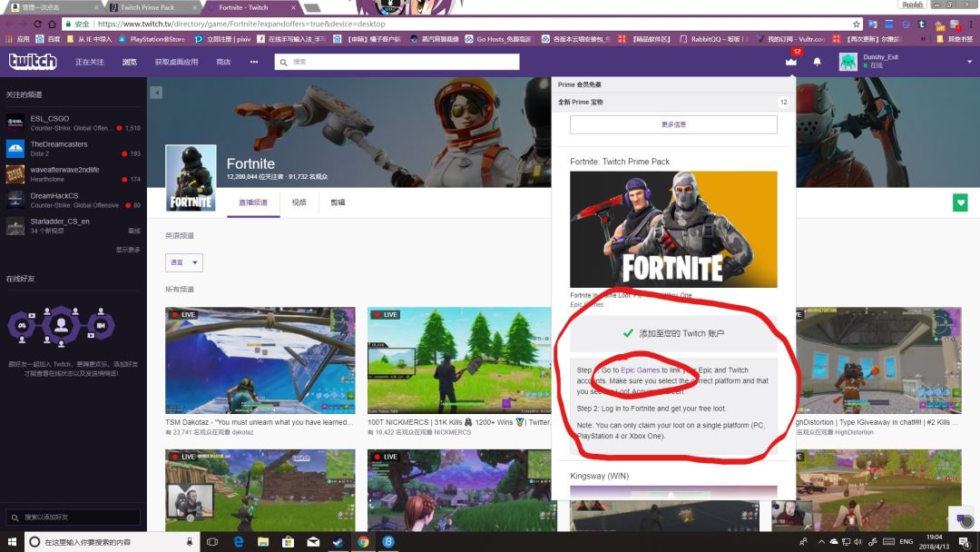Open the HighDistortion stream thumbnail
Viewport: 980px width, 552px height.
pos(878,360)
